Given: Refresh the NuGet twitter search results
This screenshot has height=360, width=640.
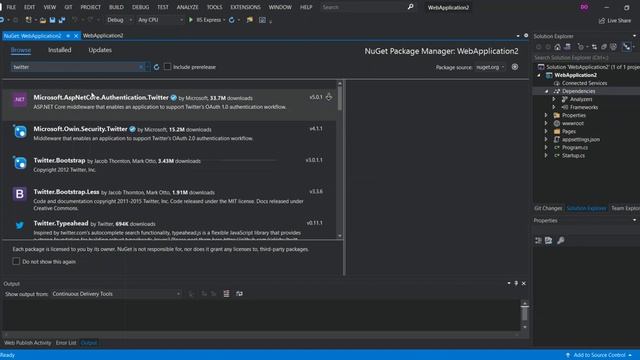Looking at the screenshot, I should click(x=156, y=67).
